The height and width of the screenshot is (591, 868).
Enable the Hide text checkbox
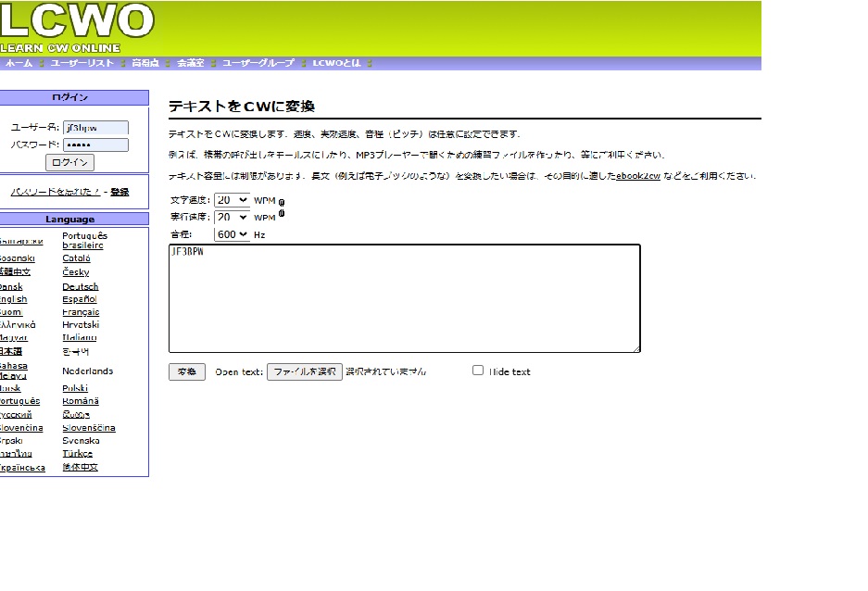click(478, 371)
